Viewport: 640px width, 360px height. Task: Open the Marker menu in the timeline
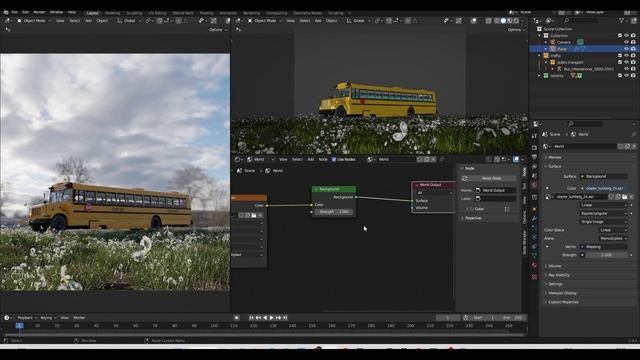point(79,318)
